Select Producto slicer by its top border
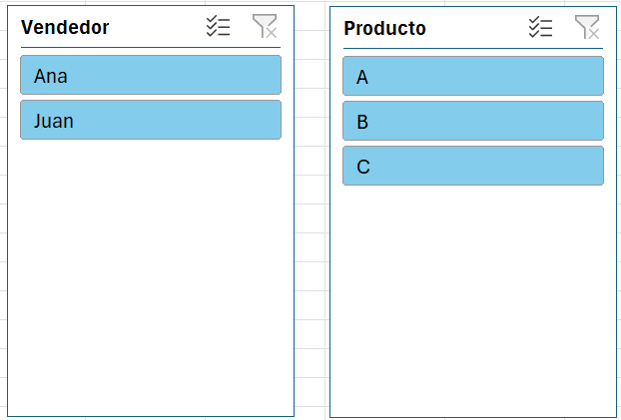The height and width of the screenshot is (420, 621). [x=473, y=7]
